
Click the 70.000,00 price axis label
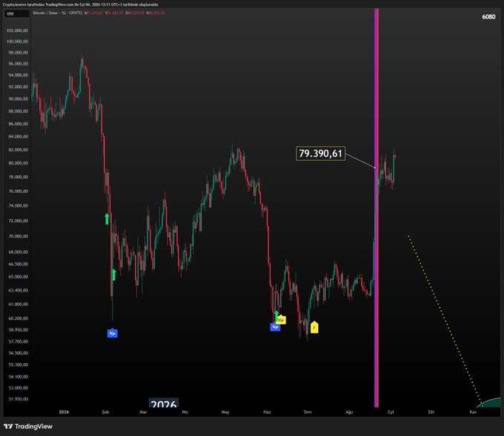pos(19,236)
